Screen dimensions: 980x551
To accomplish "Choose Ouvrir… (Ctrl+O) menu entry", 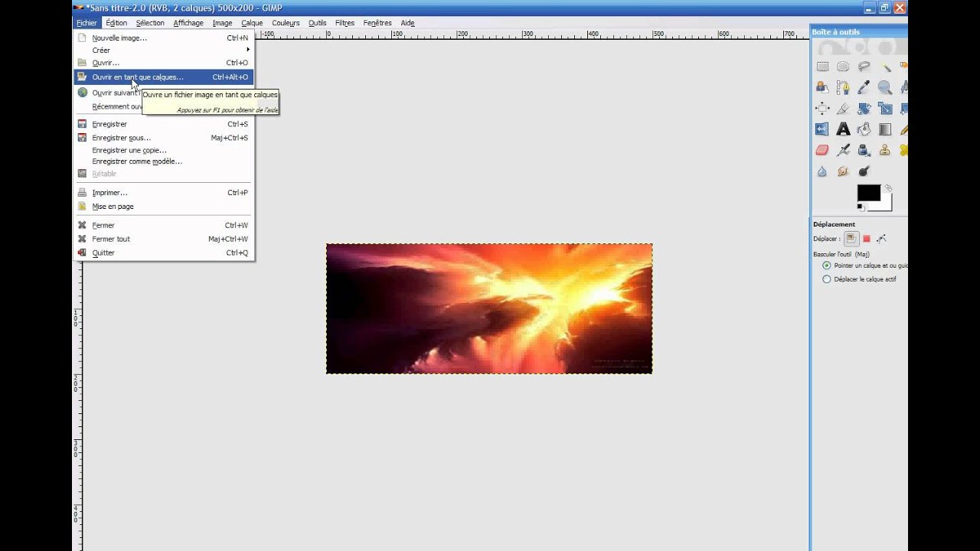I will click(x=164, y=63).
